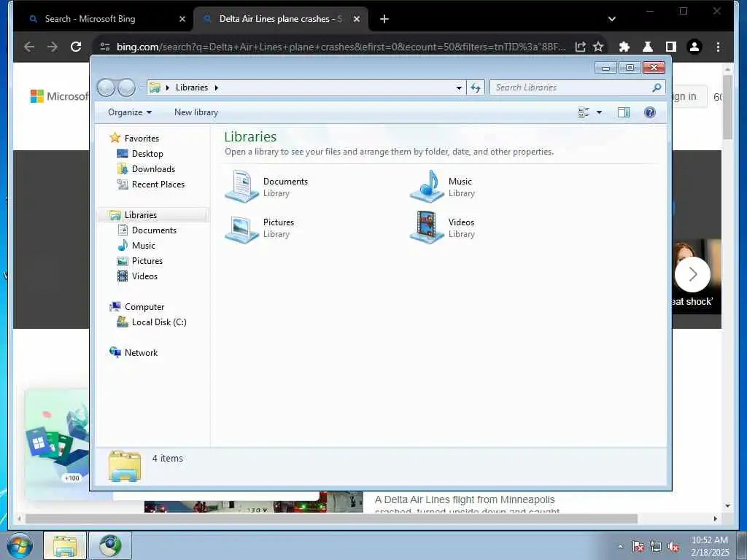This screenshot has height=560, width=747.
Task: Open the browser extensions puzzle icon
Action: 624,47
